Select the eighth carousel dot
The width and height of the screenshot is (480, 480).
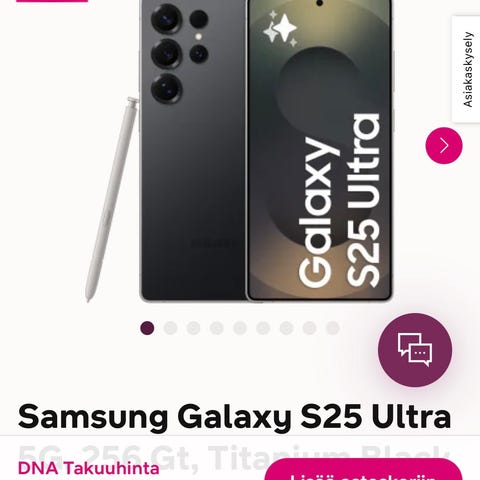(309, 328)
